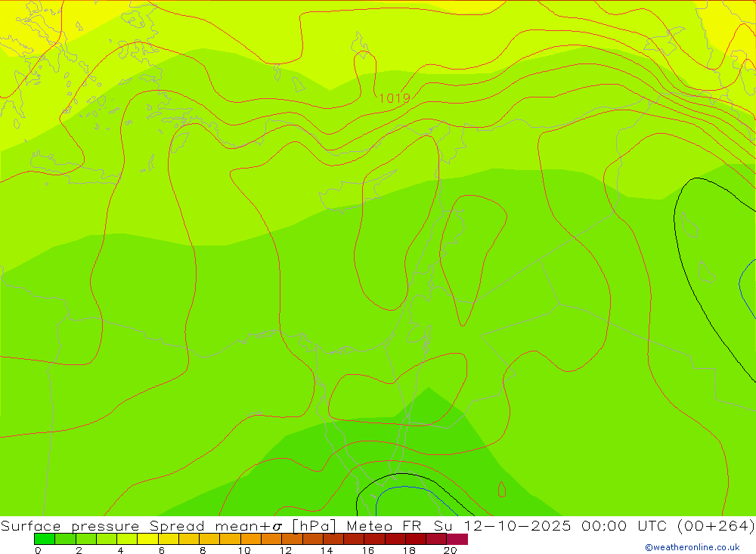Screen dimensions: 756x554
Task: Click the "Surface pressure" title text
Action: coord(70,525)
